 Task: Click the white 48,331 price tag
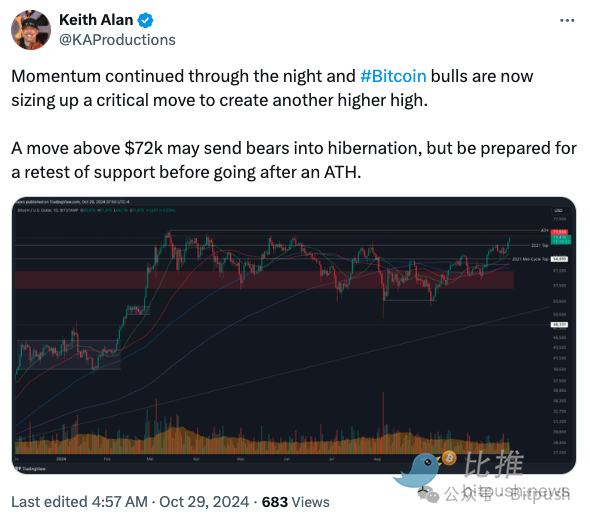tap(560, 324)
